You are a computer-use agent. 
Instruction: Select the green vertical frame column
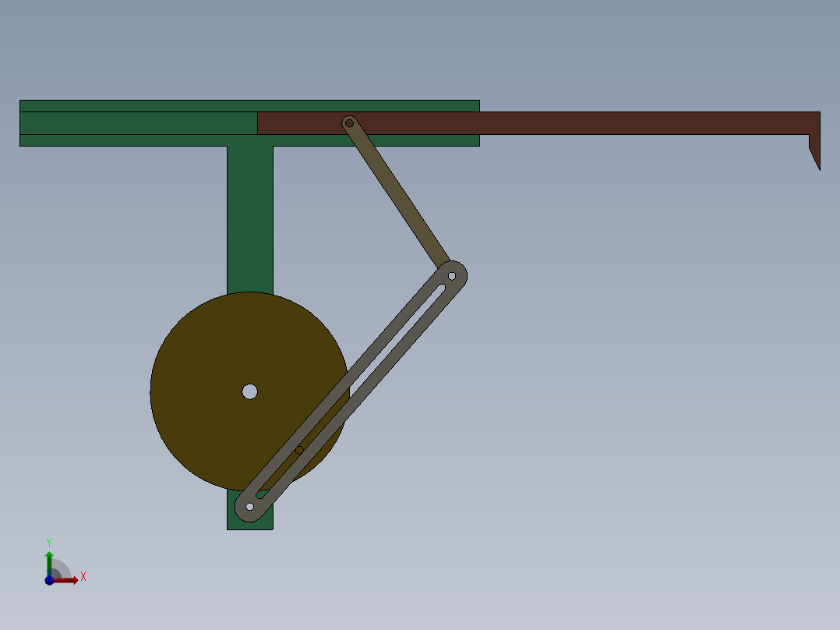click(x=250, y=219)
